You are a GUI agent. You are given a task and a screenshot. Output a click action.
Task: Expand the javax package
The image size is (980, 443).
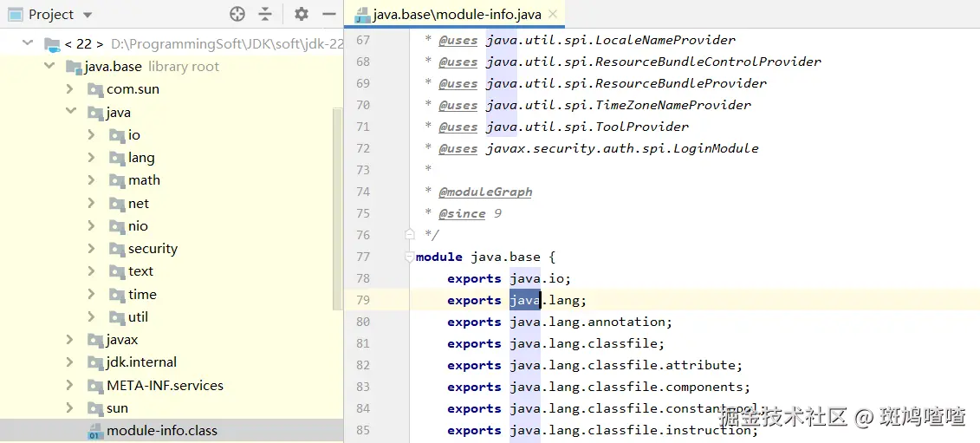pyautogui.click(x=70, y=340)
